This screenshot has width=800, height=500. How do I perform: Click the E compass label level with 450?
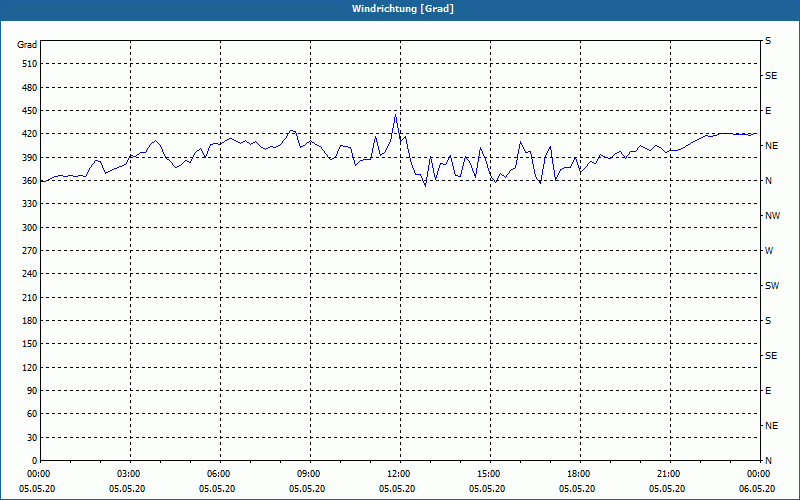[x=768, y=111]
